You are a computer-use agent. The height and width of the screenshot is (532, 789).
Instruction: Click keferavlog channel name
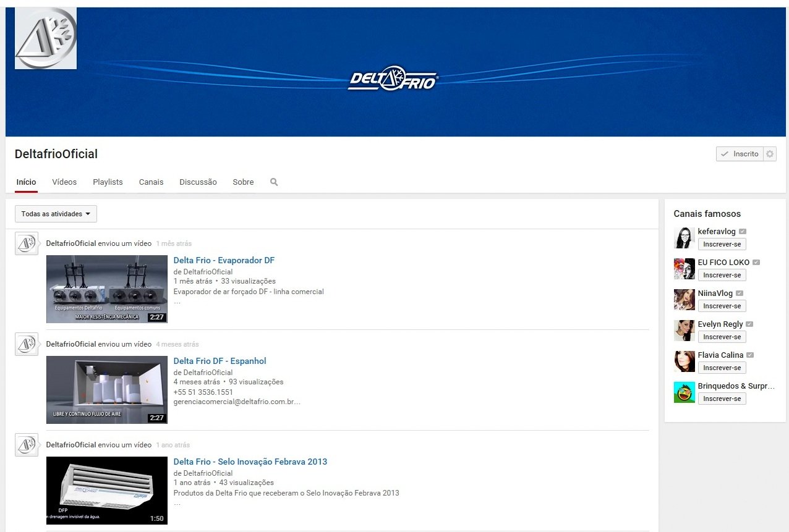click(x=717, y=232)
